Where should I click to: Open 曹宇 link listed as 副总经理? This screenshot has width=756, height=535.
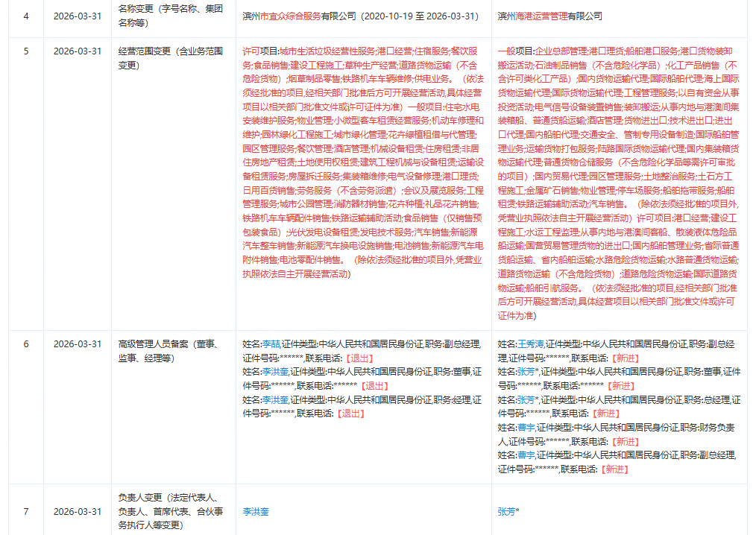[526, 455]
